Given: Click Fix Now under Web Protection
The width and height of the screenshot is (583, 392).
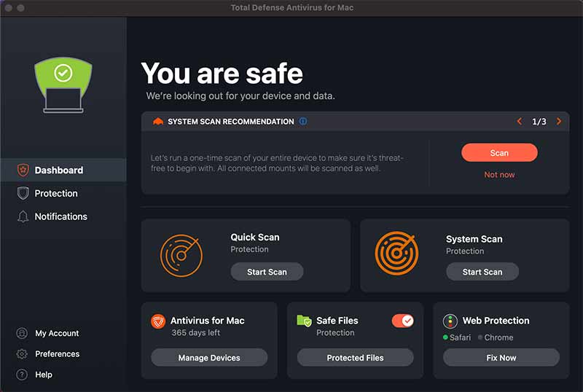Looking at the screenshot, I should (x=501, y=358).
